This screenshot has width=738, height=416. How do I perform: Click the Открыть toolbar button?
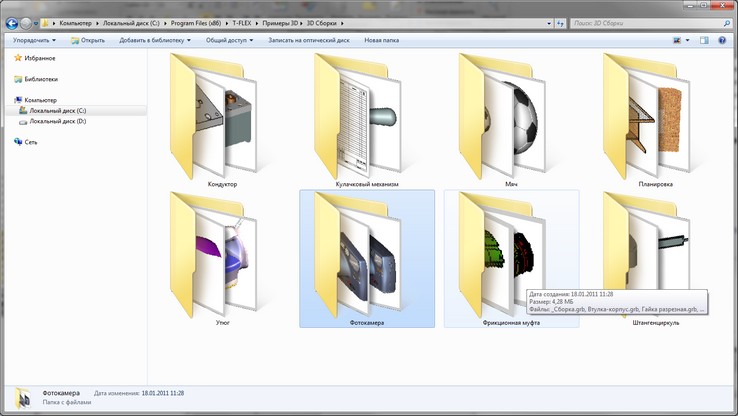(88, 40)
